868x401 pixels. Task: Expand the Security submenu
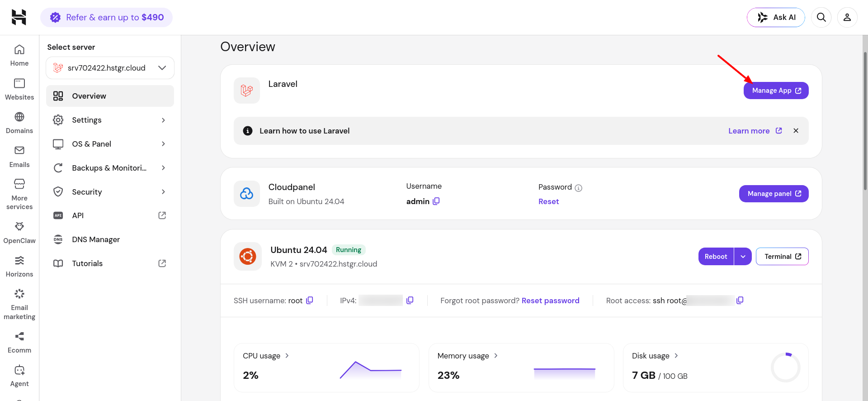click(x=110, y=192)
